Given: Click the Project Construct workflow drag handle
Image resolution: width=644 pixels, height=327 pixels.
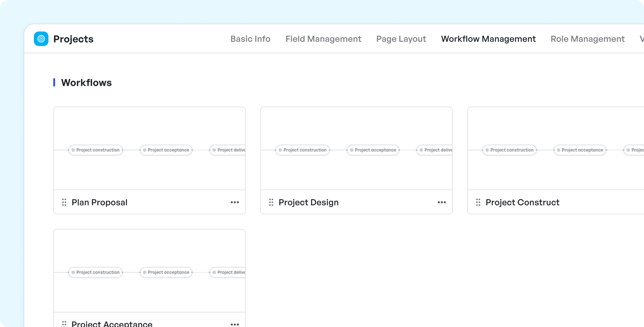Looking at the screenshot, I should coord(478,202).
